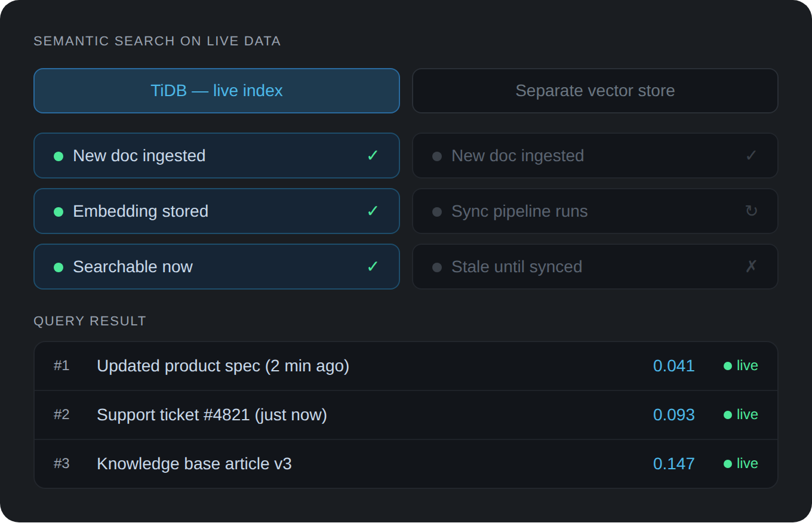This screenshot has height=523, width=812.
Task: Click green dot beside Embedding stored
Action: pos(59,212)
